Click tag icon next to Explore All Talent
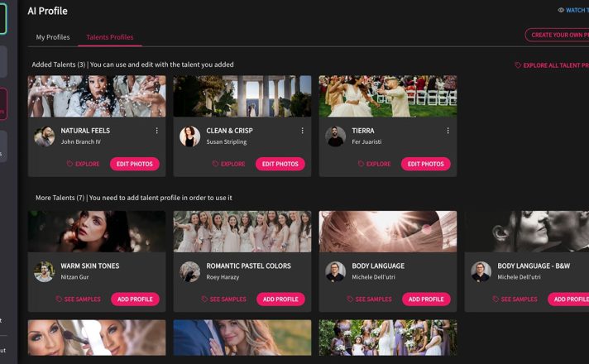The width and height of the screenshot is (589, 364). 518,65
